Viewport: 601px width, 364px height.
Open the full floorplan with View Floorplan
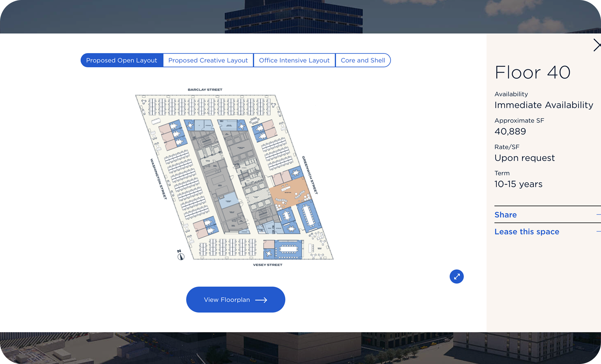point(235,299)
